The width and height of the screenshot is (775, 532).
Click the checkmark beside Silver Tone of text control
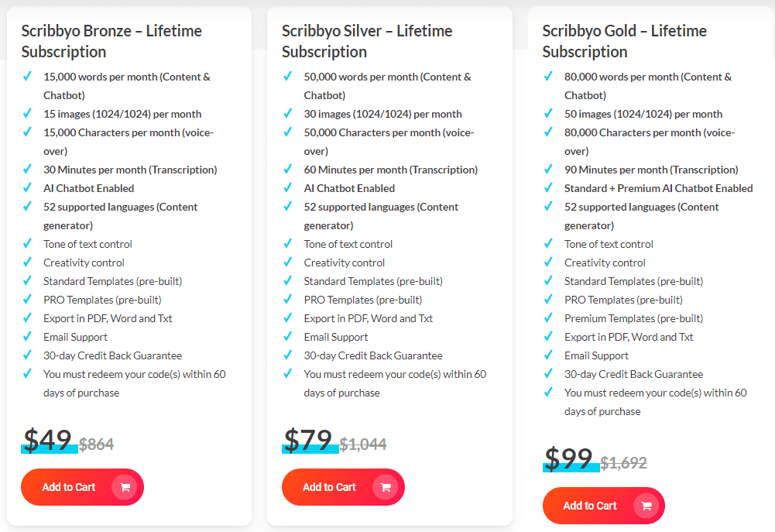pos(286,244)
